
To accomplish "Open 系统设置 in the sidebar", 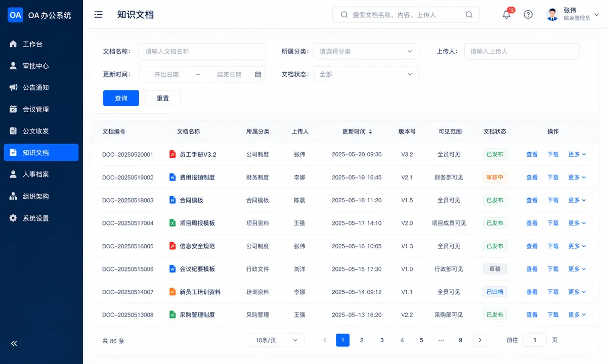I will pos(41,218).
